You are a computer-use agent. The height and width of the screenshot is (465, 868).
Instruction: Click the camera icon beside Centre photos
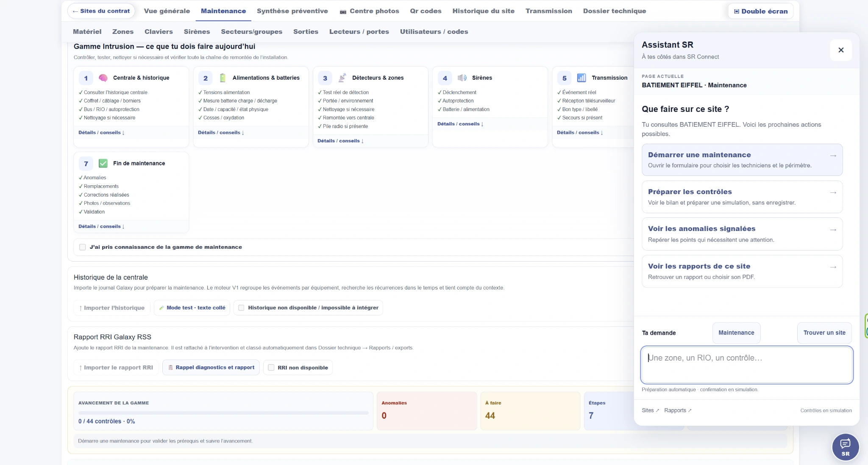(343, 11)
